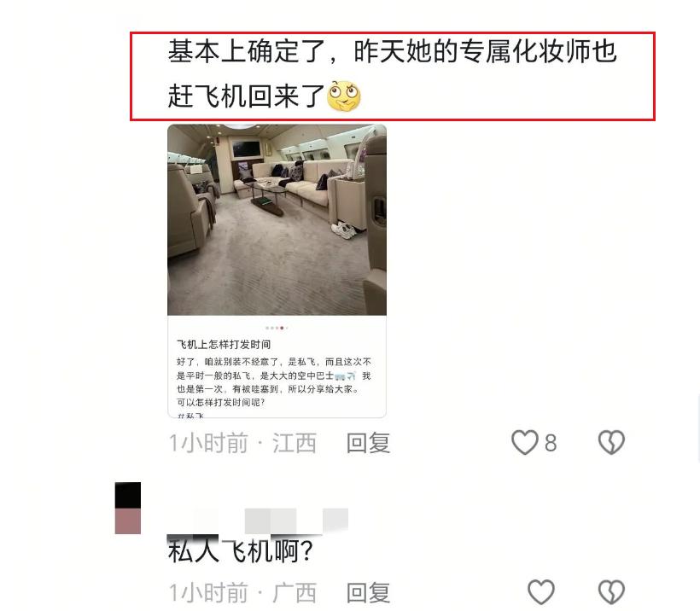Click the scrollbar sliver at the right edge
The height and width of the screenshot is (611, 700).
point(698,428)
